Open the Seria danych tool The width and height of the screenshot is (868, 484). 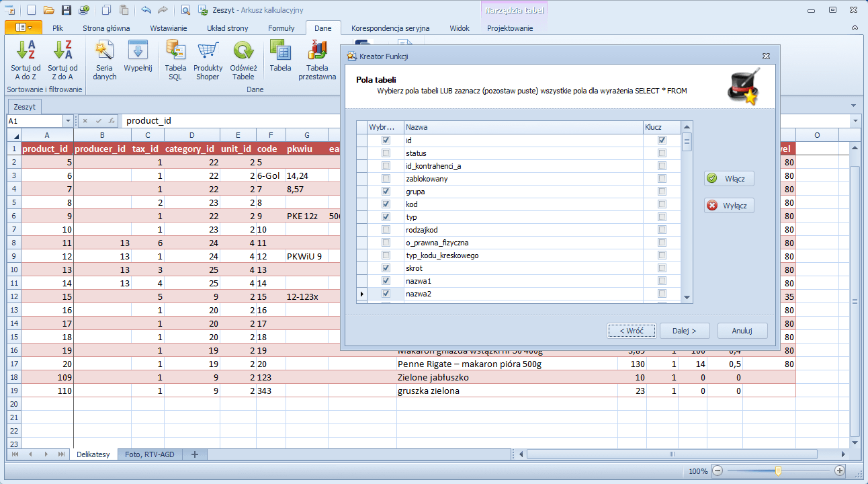coord(104,50)
